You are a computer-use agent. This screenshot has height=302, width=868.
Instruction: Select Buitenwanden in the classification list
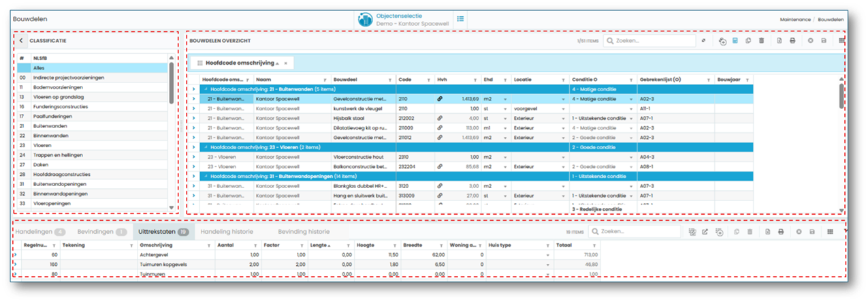point(92,125)
